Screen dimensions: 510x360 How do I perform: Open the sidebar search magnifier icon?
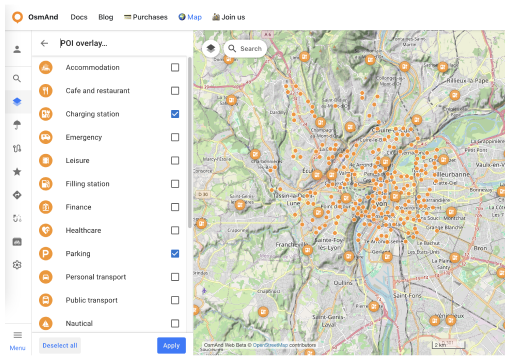tap(17, 78)
